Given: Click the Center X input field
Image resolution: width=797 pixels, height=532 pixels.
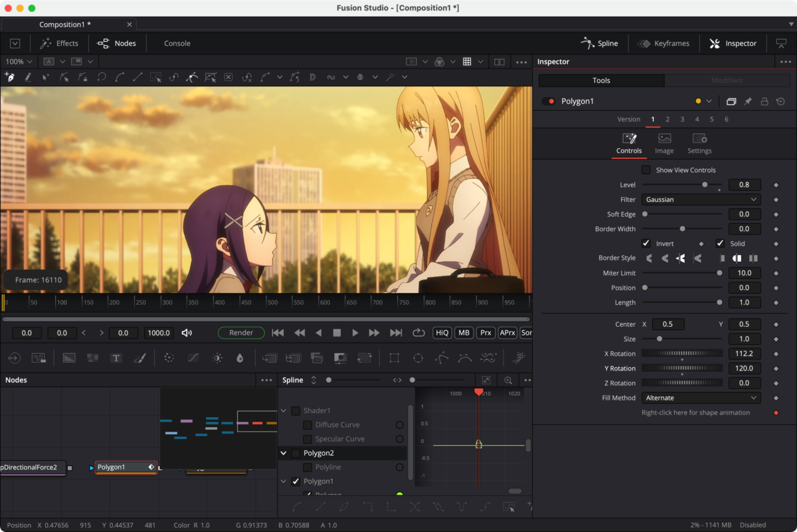Looking at the screenshot, I should pyautogui.click(x=668, y=324).
